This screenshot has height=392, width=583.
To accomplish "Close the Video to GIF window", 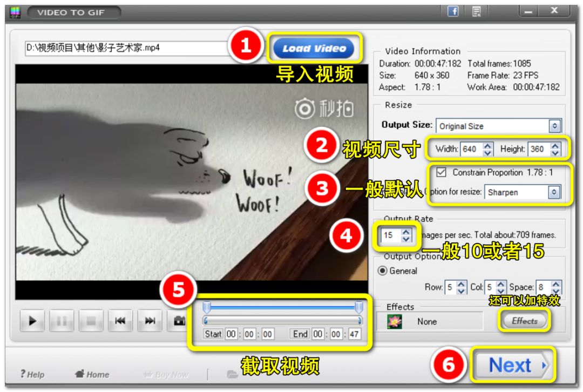I will pyautogui.click(x=554, y=11).
